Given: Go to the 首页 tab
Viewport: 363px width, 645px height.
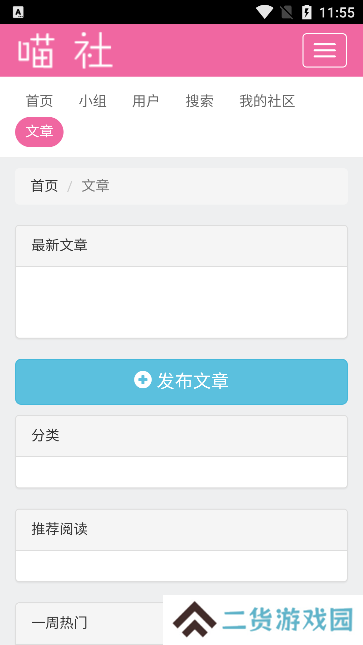Looking at the screenshot, I should (40, 101).
